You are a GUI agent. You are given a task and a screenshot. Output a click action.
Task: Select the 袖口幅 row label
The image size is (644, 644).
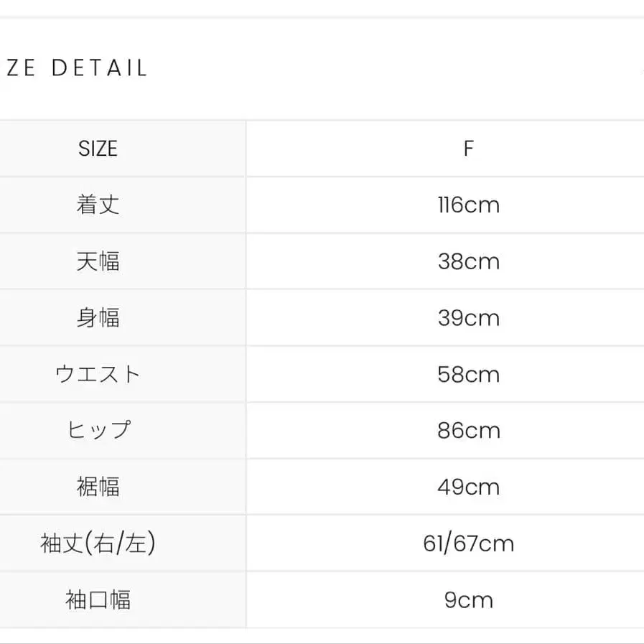(98, 599)
